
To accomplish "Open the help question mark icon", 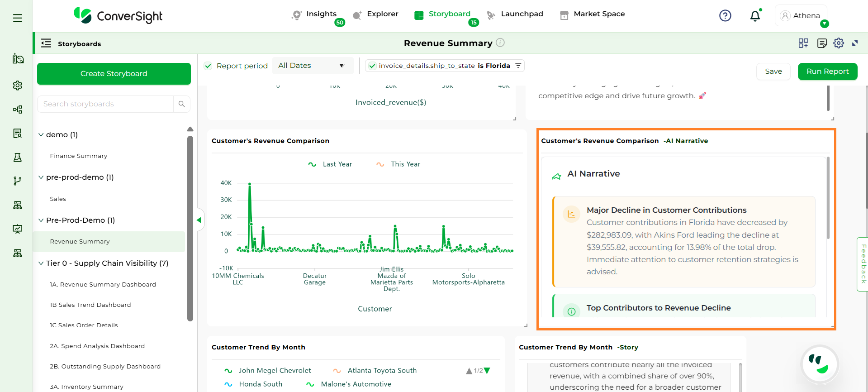I will click(725, 16).
